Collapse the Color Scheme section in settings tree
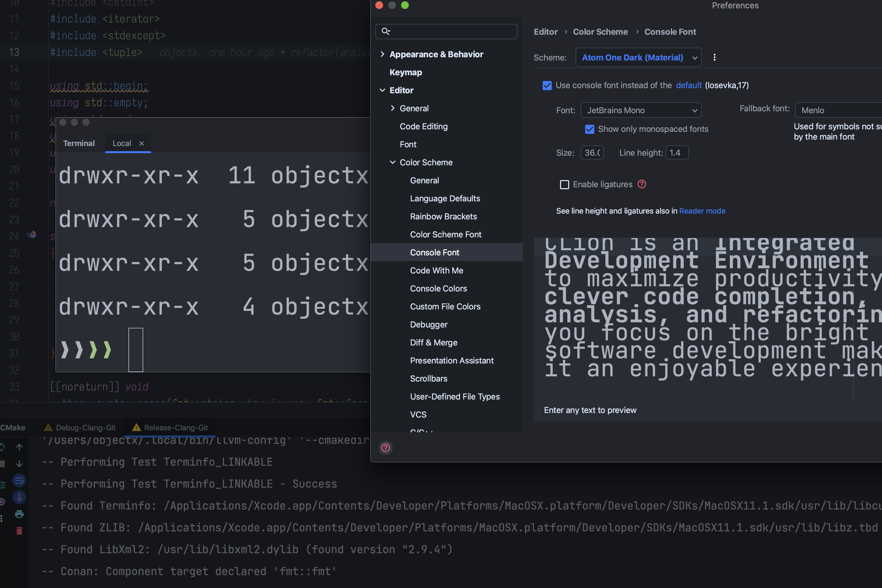This screenshot has height=588, width=882. point(392,162)
